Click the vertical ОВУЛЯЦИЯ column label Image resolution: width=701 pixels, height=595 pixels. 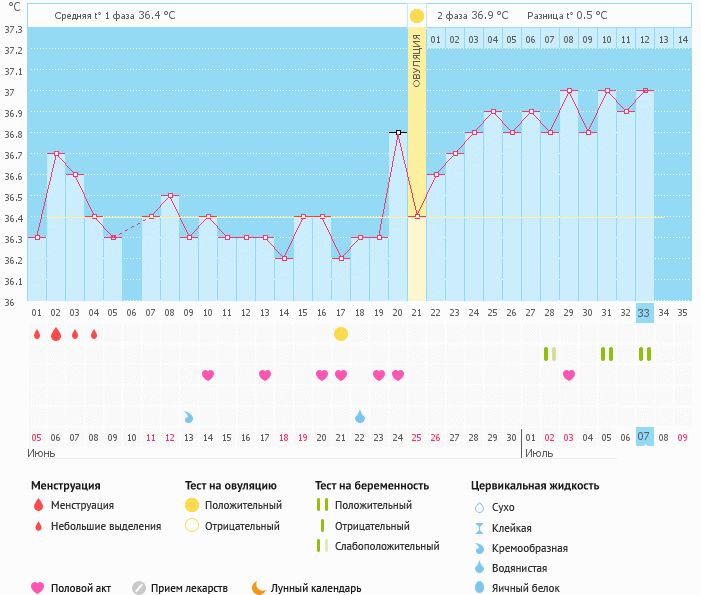tap(417, 61)
